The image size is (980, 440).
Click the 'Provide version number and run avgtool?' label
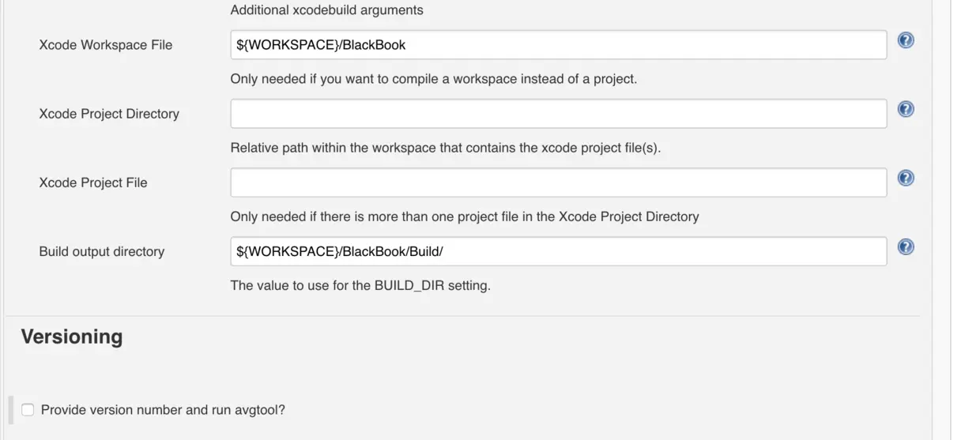pyautogui.click(x=163, y=410)
